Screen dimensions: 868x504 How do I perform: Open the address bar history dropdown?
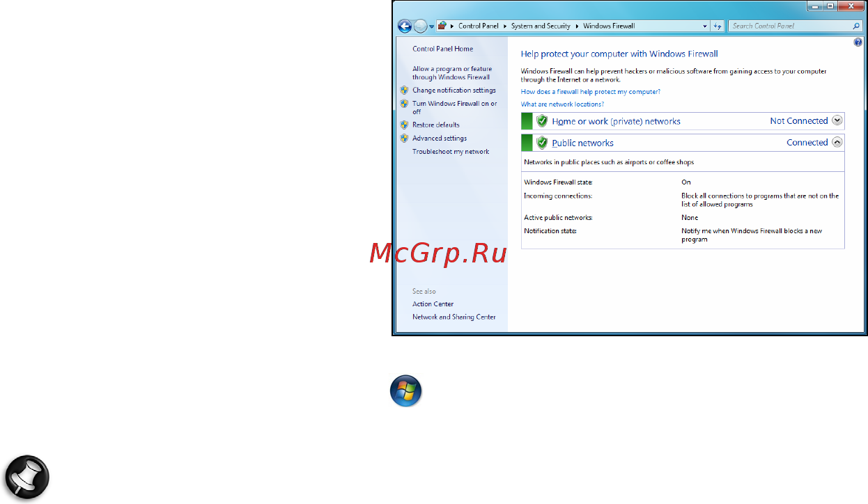pyautogui.click(x=705, y=26)
